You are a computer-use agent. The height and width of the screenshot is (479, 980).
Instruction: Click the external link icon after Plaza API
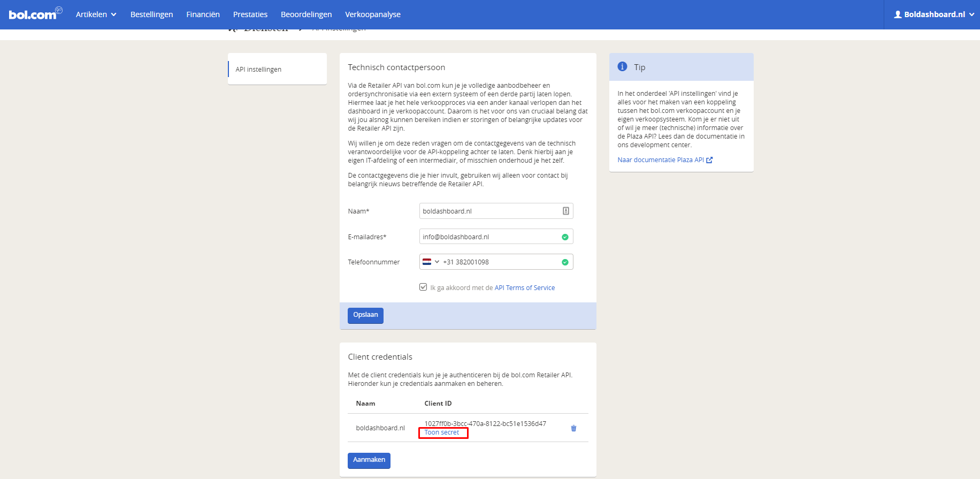(709, 160)
